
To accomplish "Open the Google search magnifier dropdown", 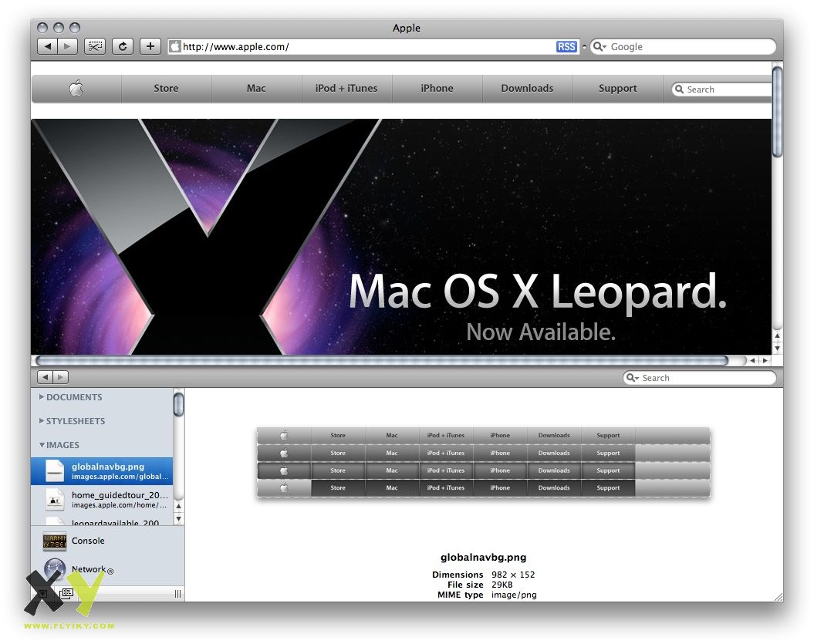I will pos(600,47).
